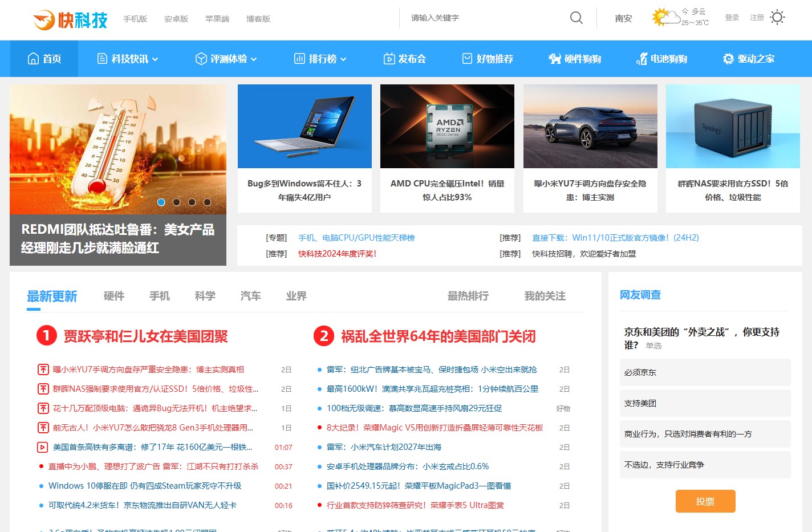Click pinned-top icon before 花十几万配顶级电脑 headline
812x532 pixels.
43,408
